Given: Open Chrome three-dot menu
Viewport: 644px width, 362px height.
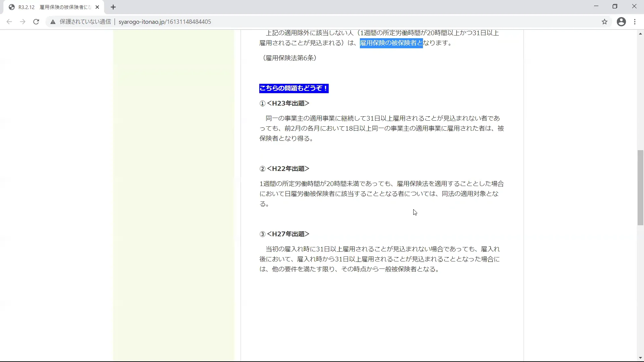Looking at the screenshot, I should click(635, 22).
